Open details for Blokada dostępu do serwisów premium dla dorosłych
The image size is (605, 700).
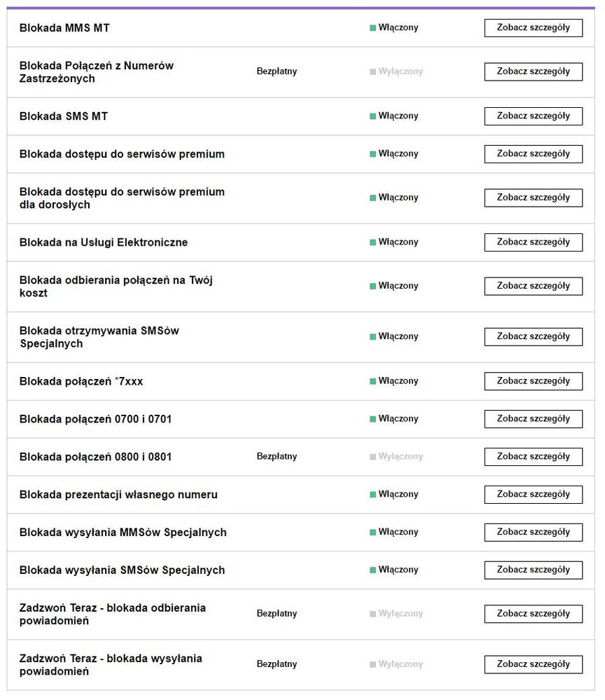pyautogui.click(x=533, y=198)
